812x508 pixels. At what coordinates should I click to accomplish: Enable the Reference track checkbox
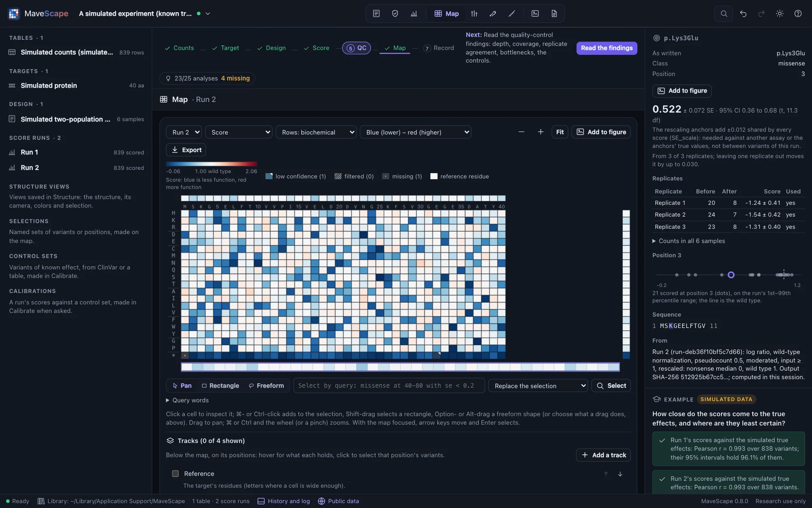point(175,473)
